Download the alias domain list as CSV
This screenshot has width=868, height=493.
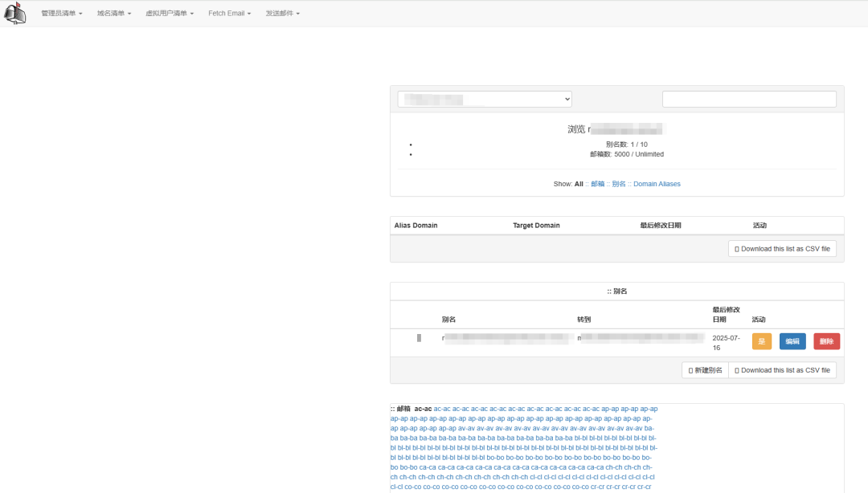[782, 249]
